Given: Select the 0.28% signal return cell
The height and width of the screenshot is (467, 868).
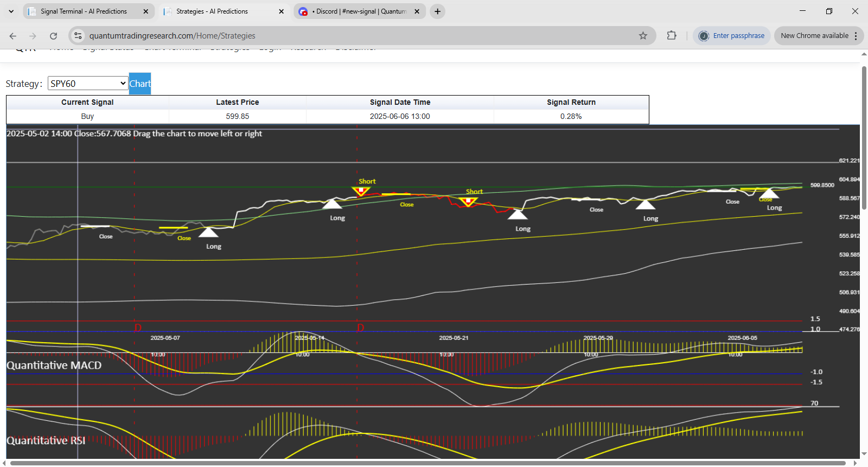Looking at the screenshot, I should 571,116.
